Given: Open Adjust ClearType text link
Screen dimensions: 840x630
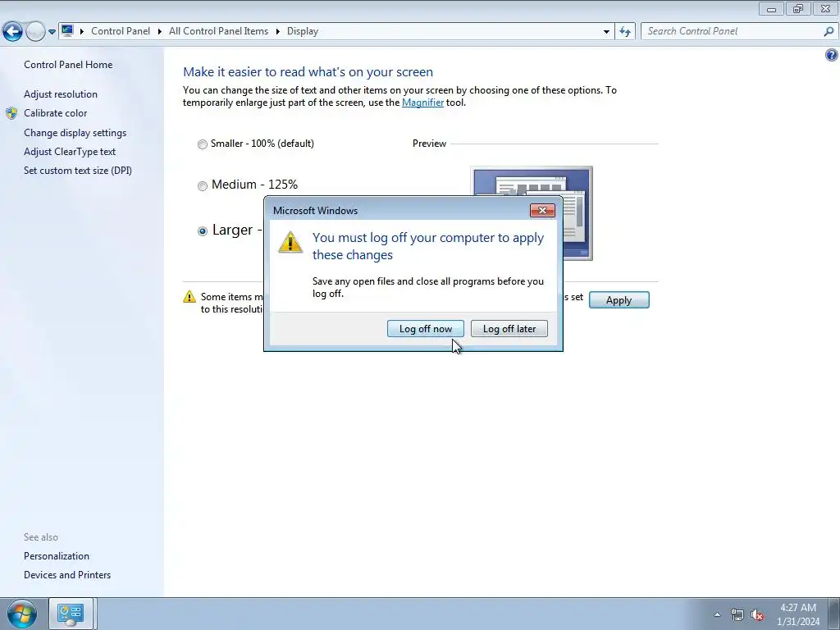Looking at the screenshot, I should (70, 152).
